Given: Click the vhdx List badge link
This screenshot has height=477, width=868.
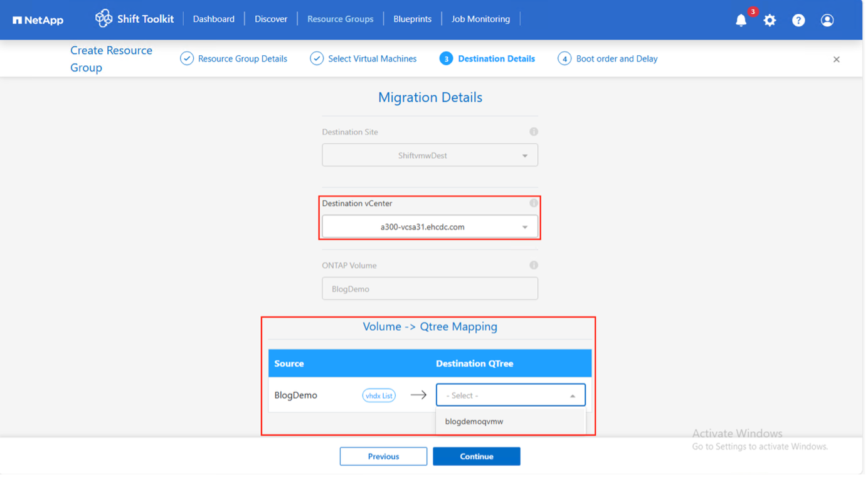Looking at the screenshot, I should [x=379, y=395].
